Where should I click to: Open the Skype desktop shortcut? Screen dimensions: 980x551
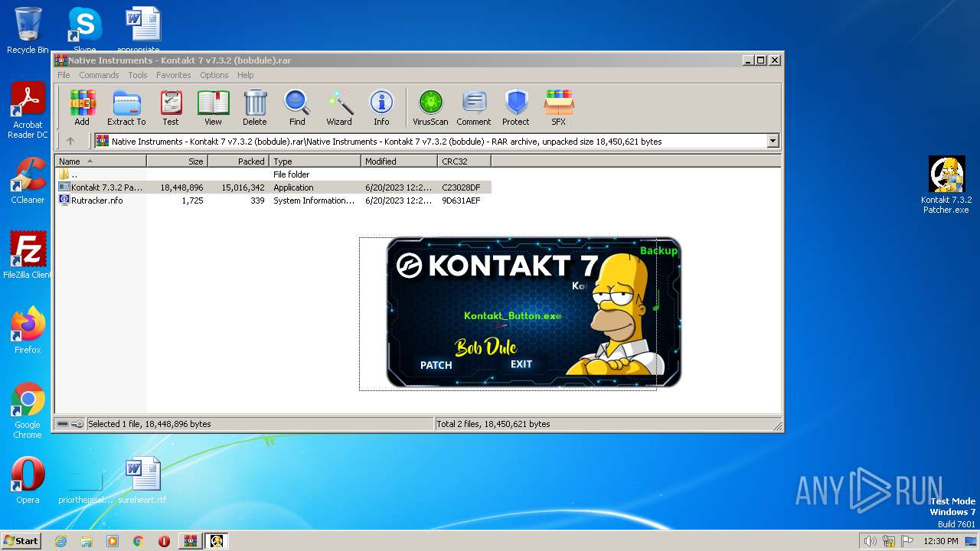[x=85, y=30]
